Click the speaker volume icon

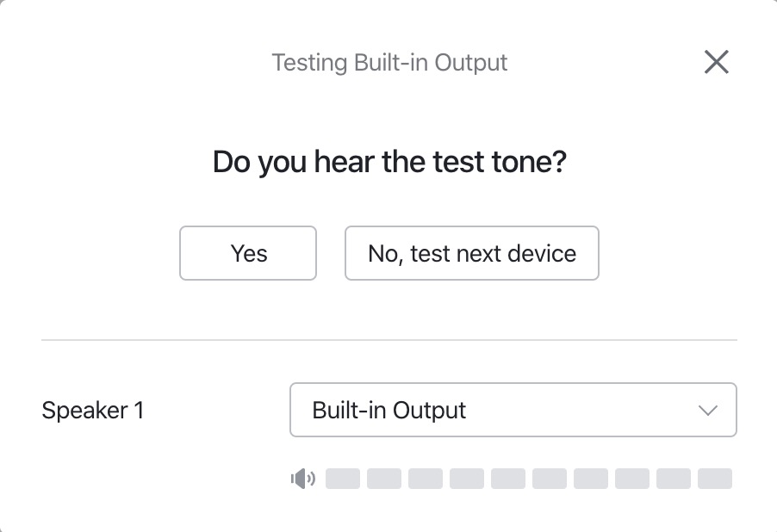[303, 479]
